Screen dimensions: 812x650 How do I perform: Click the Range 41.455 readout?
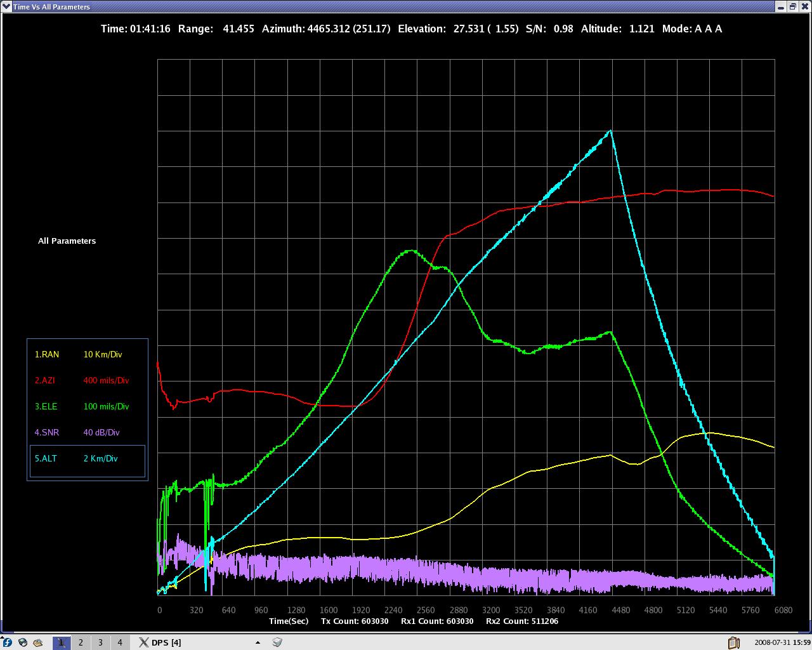pyautogui.click(x=216, y=29)
